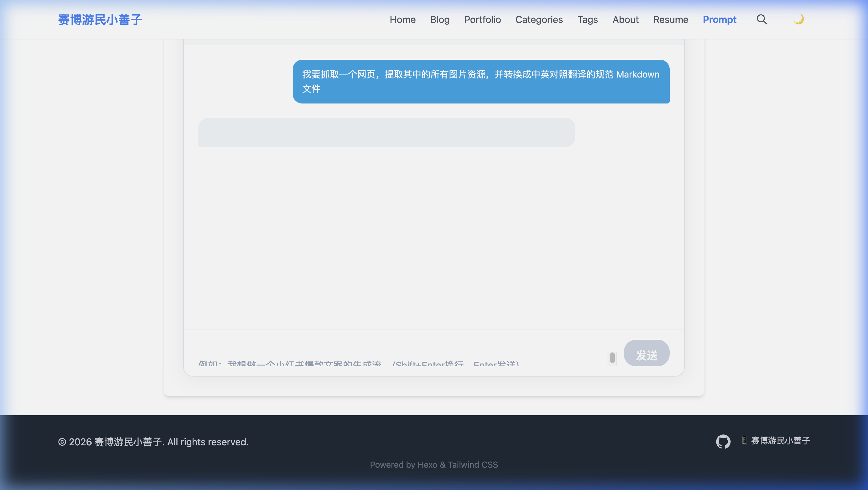Open the search magnifier icon
The height and width of the screenshot is (490, 868).
tap(762, 19)
